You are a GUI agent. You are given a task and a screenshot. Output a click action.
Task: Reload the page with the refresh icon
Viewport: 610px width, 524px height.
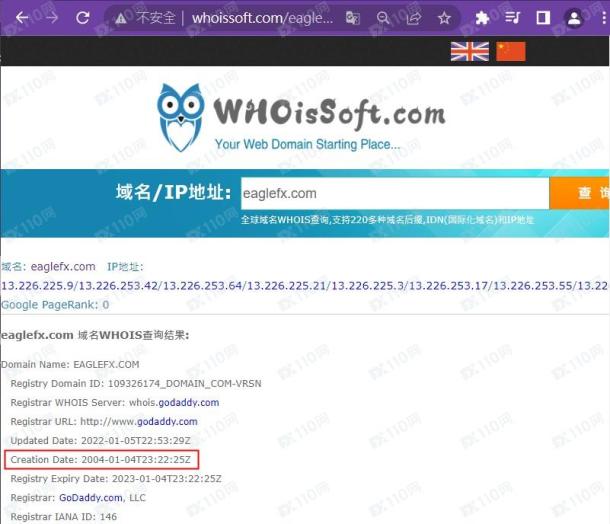coord(83,18)
